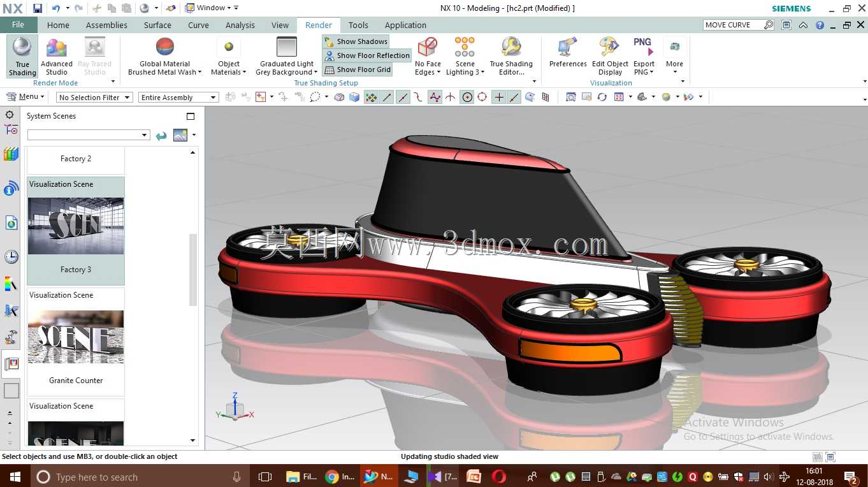Click the scene refresh arrow icon
868x487 pixels.
point(161,135)
